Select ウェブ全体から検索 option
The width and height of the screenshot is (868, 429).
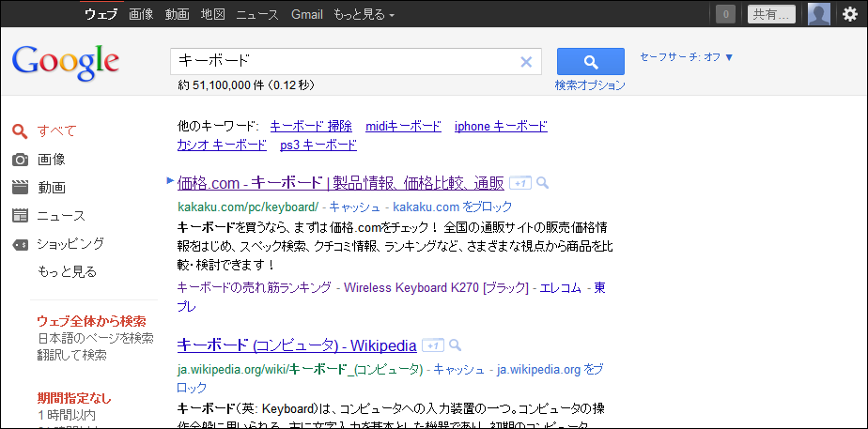[x=92, y=321]
